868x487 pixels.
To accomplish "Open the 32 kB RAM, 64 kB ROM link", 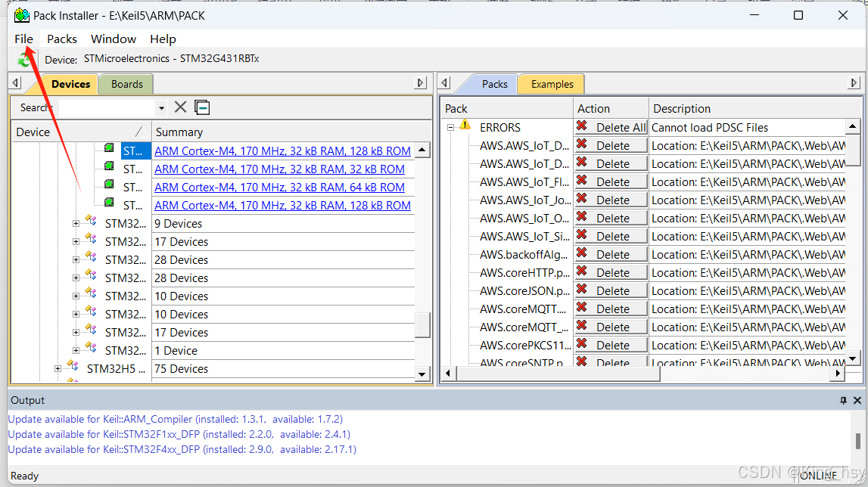I will point(279,187).
